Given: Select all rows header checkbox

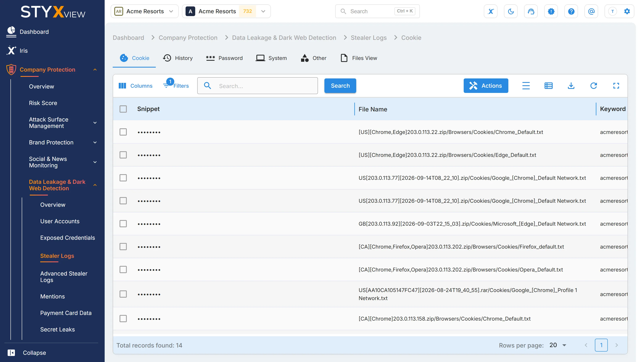Looking at the screenshot, I should (123, 109).
